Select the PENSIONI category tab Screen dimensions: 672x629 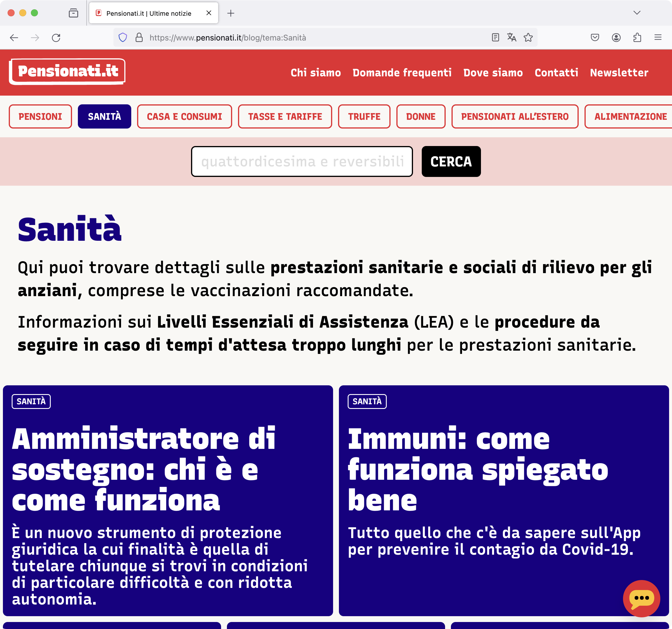pyautogui.click(x=40, y=117)
